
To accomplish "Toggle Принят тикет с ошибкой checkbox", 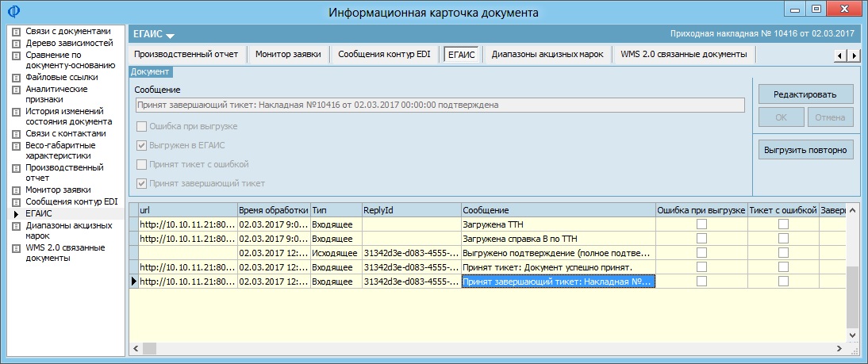I will pyautogui.click(x=141, y=164).
